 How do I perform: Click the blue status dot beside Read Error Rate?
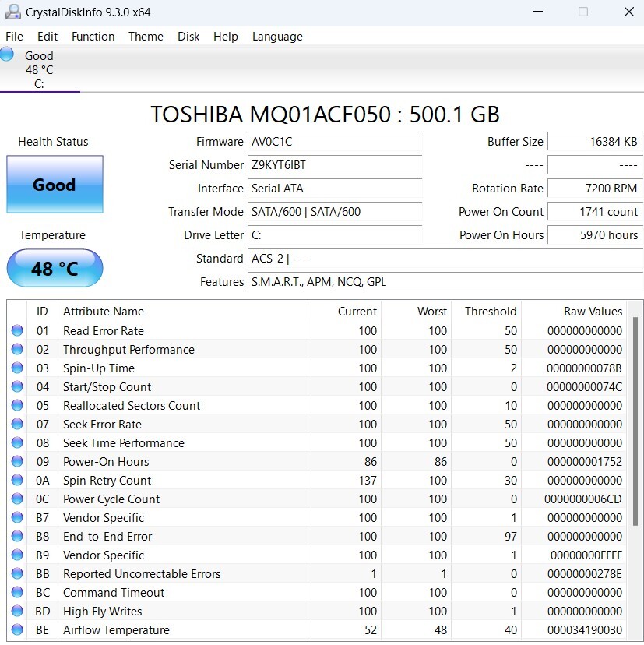pos(17,330)
